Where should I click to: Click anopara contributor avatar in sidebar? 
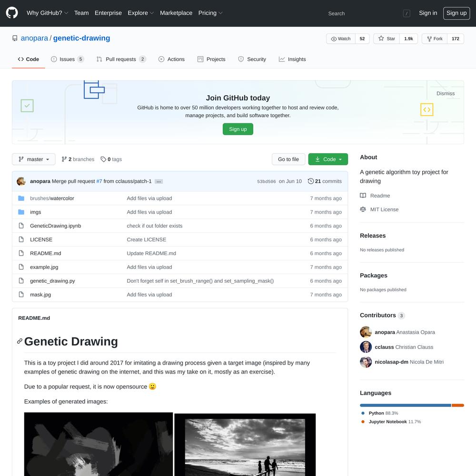pos(366,332)
